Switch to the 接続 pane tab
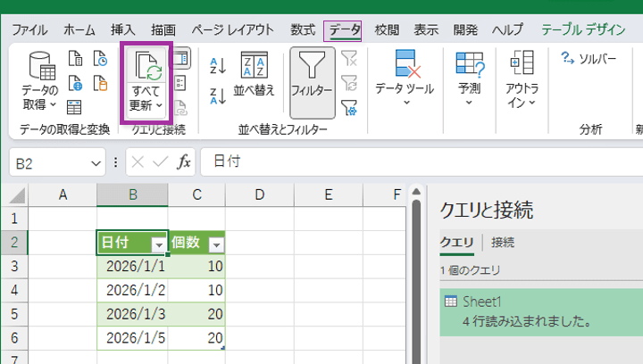This screenshot has width=643, height=364. tap(503, 243)
